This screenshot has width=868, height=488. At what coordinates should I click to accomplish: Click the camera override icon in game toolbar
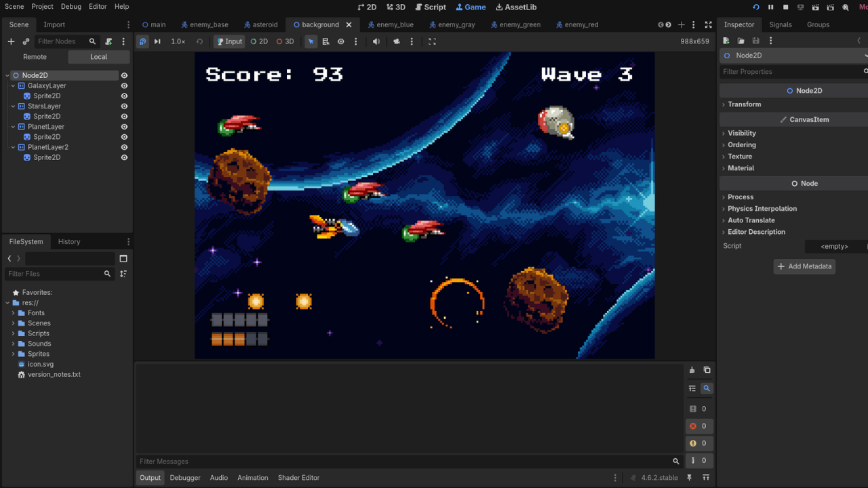pyautogui.click(x=397, y=41)
